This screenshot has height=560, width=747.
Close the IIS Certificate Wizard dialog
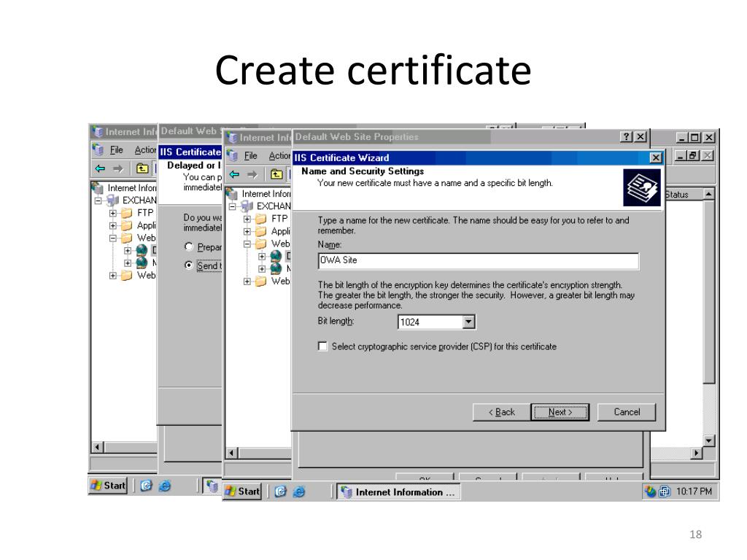tap(656, 157)
